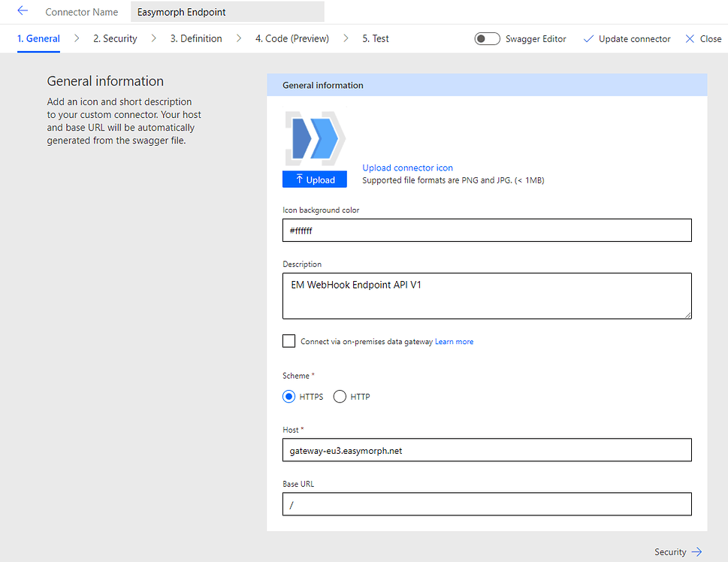Select the HTTP scheme radio button
Screen dimensions: 728x562
(x=339, y=396)
